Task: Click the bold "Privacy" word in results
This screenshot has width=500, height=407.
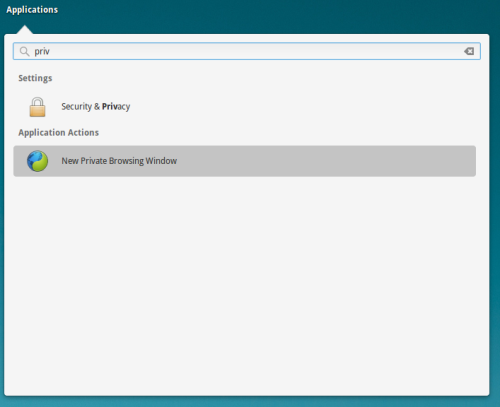Action: pos(116,107)
